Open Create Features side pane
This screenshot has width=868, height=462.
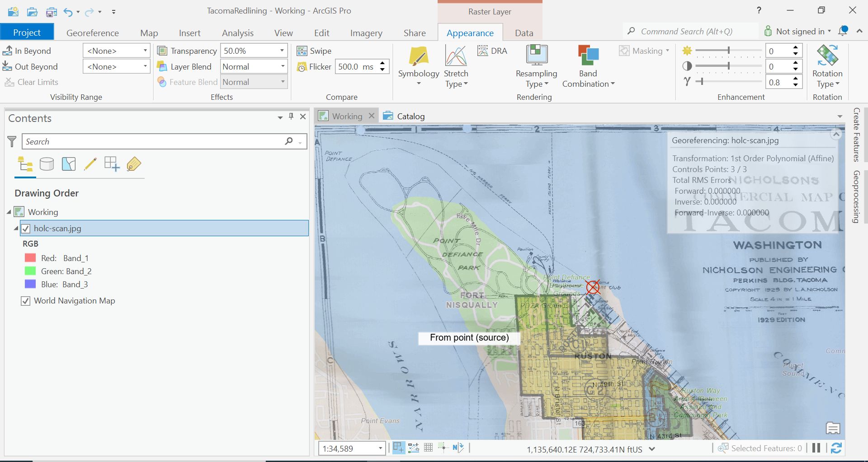(856, 135)
